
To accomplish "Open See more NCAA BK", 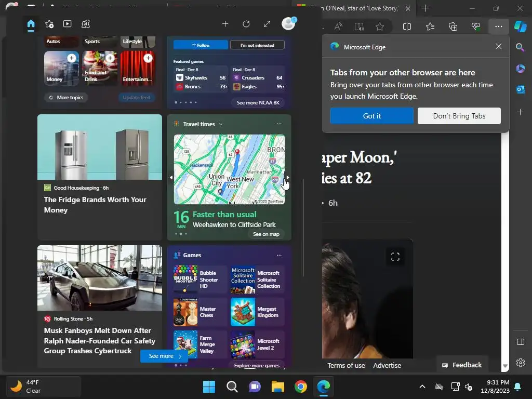I will [258, 102].
